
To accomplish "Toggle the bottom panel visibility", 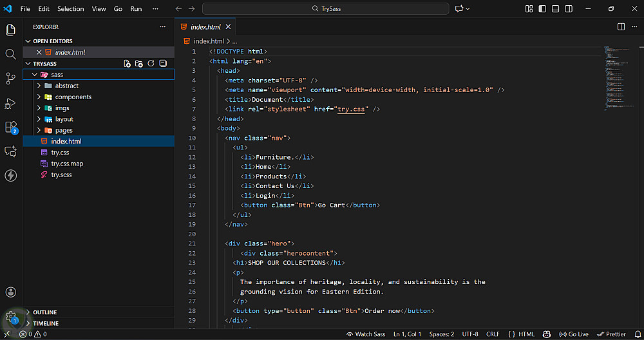I will pyautogui.click(x=555, y=9).
